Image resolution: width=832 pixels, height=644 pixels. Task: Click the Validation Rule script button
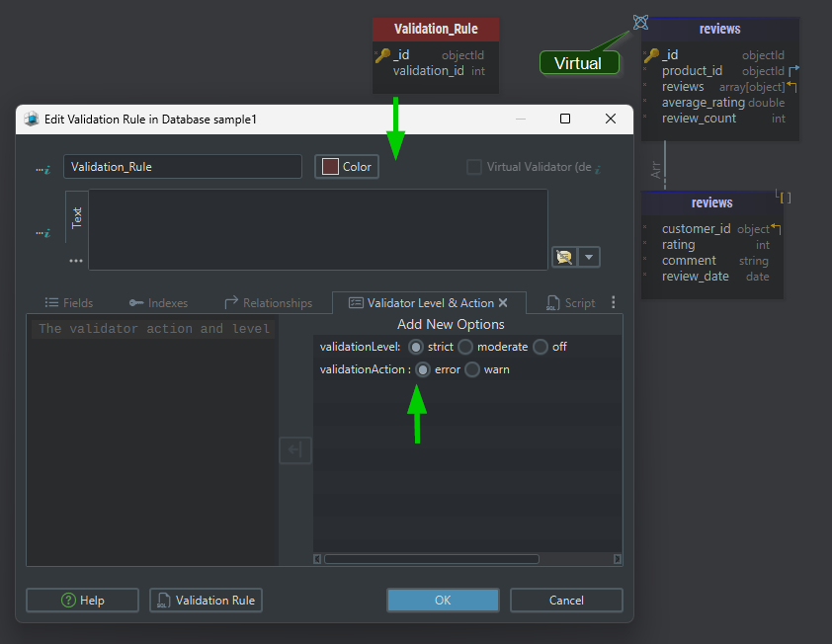tap(206, 601)
